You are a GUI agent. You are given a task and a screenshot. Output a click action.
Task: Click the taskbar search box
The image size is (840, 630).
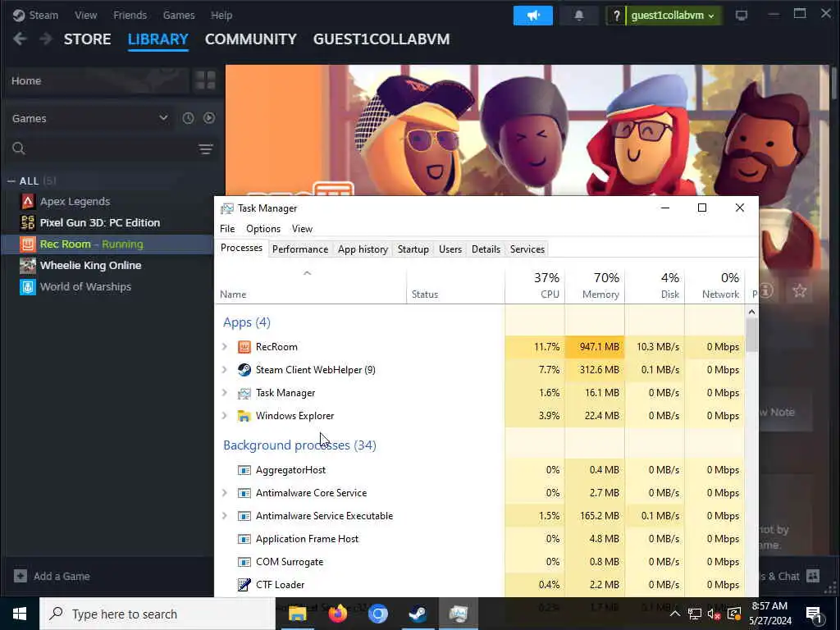157,614
